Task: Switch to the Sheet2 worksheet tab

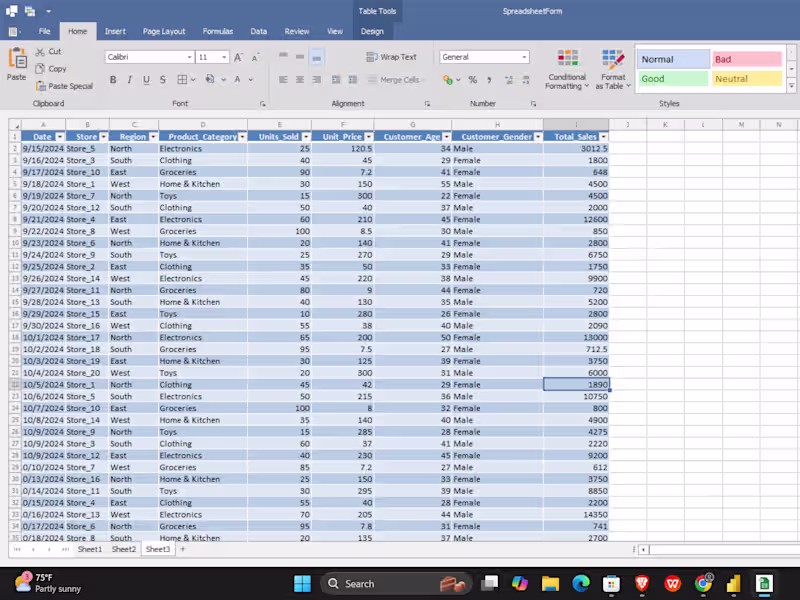Action: [123, 548]
